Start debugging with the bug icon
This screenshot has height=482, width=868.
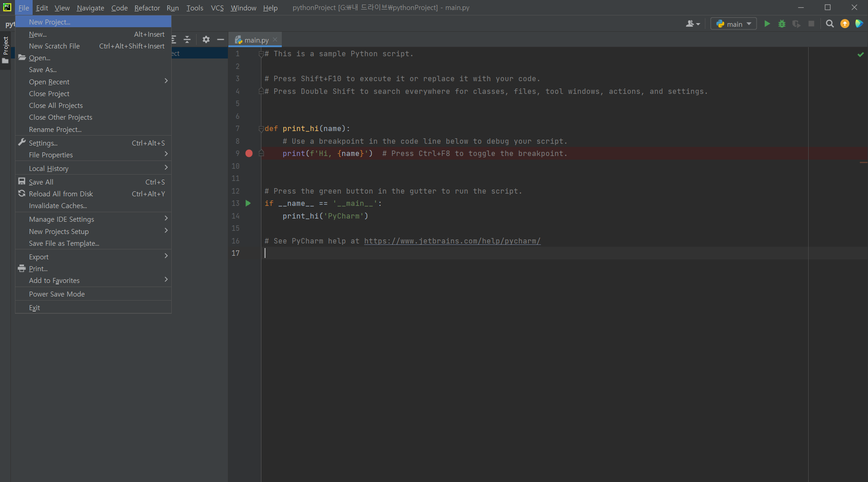[782, 24]
